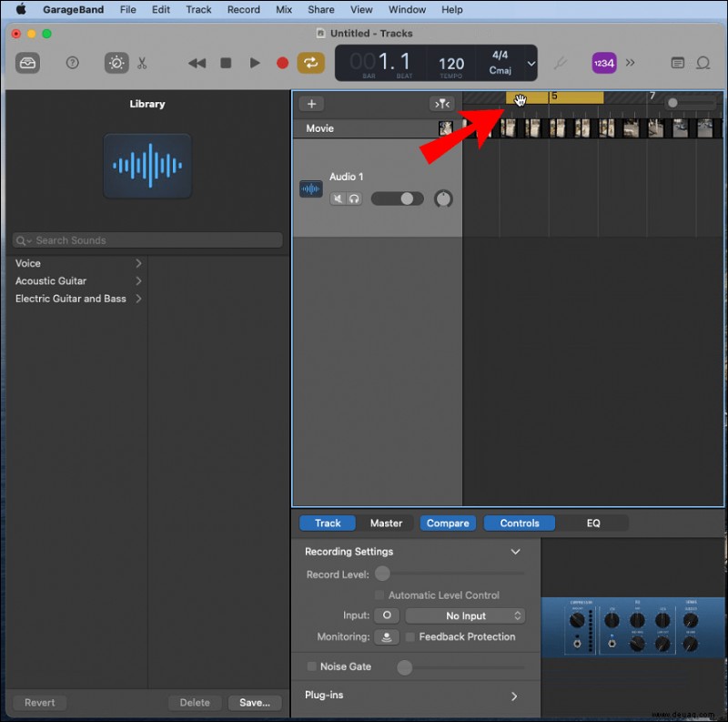Enable Automatic Level Control checkbox
The image size is (728, 722).
(379, 595)
